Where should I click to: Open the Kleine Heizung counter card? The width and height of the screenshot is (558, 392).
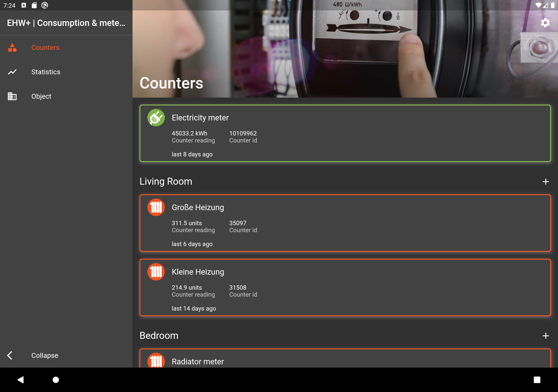coord(345,287)
